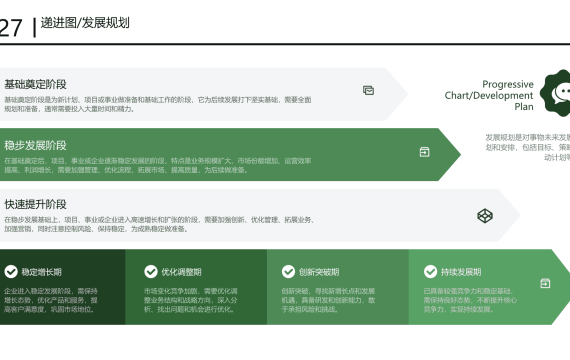570x360 pixels.
Task: Click the description text under 持续发展期
Action: coord(470,300)
